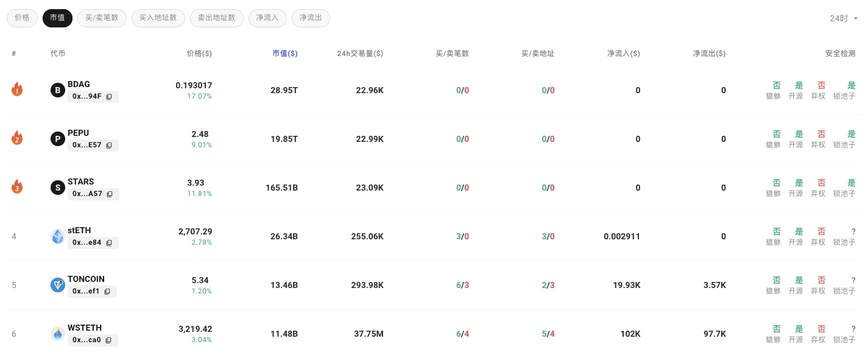Select the 价格 filter tab
Viewport: 868px width, 355px height.
[x=22, y=18]
